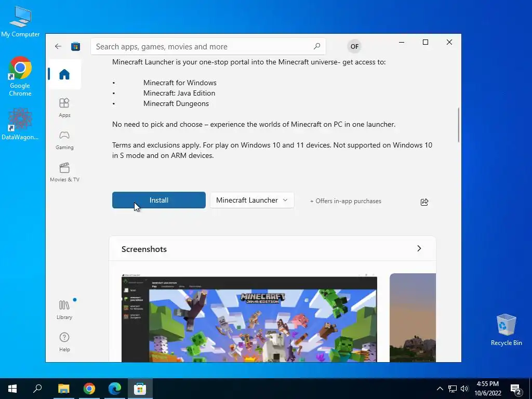Open the Home section in sidebar
The image size is (532, 399).
(x=64, y=74)
